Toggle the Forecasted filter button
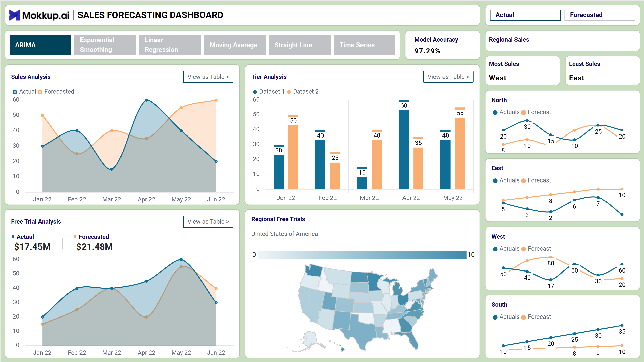Screen dimensions: 644x362 coord(600,15)
